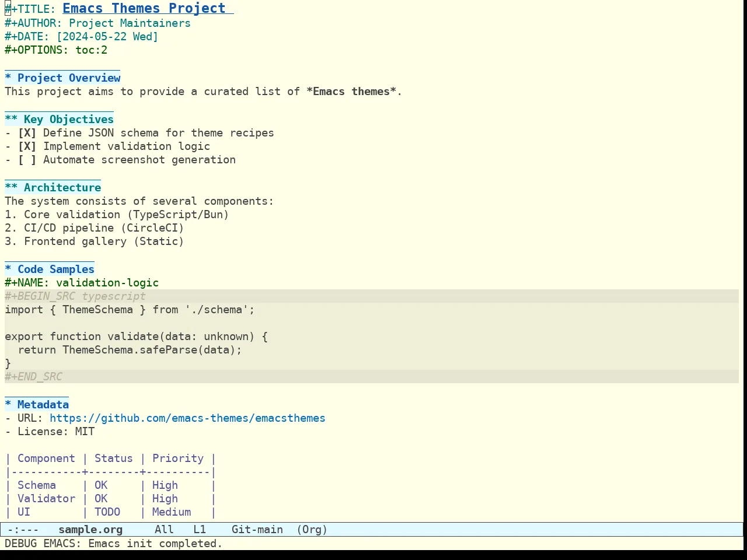This screenshot has height=560, width=747.
Task: Toggle the checked 'Implement validation logic' checkbox
Action: click(27, 146)
